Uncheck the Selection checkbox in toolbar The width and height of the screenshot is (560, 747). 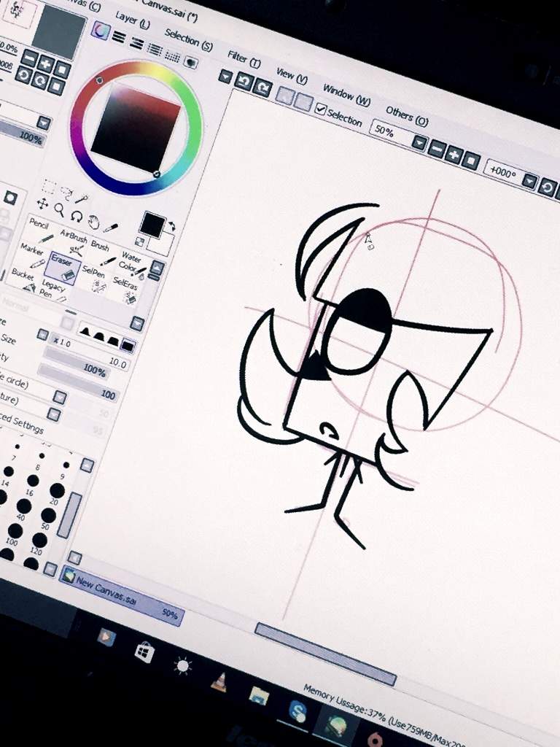321,109
